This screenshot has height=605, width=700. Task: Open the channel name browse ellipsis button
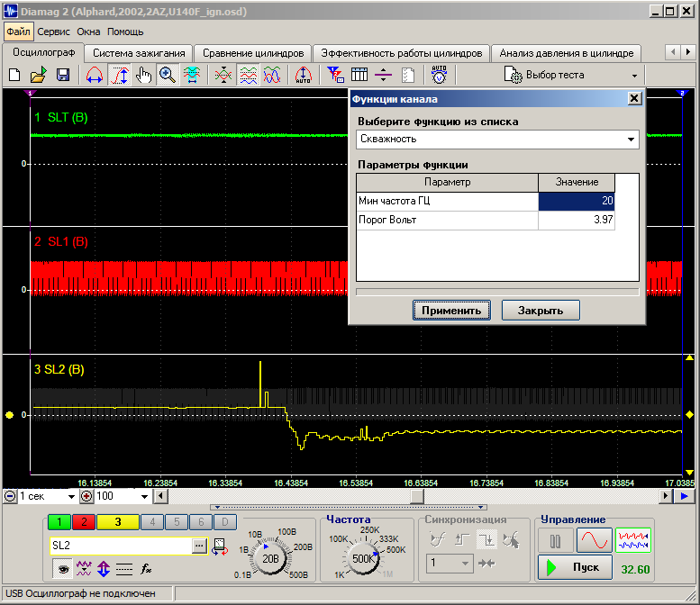200,546
